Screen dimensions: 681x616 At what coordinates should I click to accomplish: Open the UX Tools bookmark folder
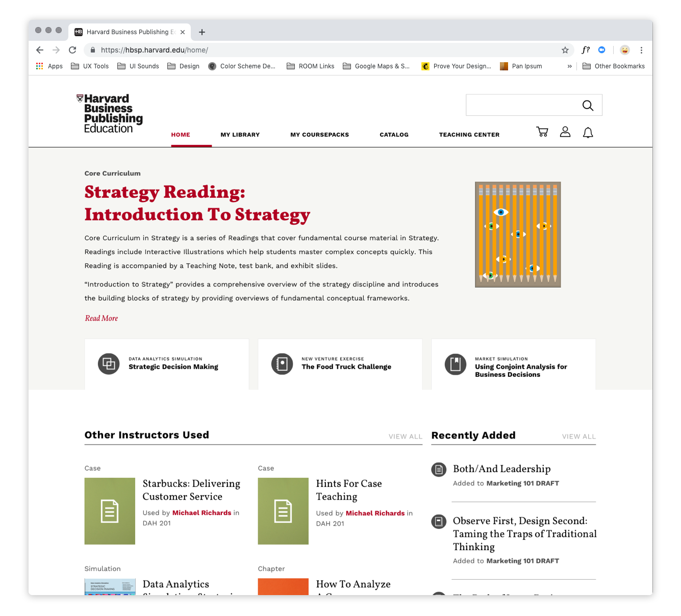tap(90, 66)
